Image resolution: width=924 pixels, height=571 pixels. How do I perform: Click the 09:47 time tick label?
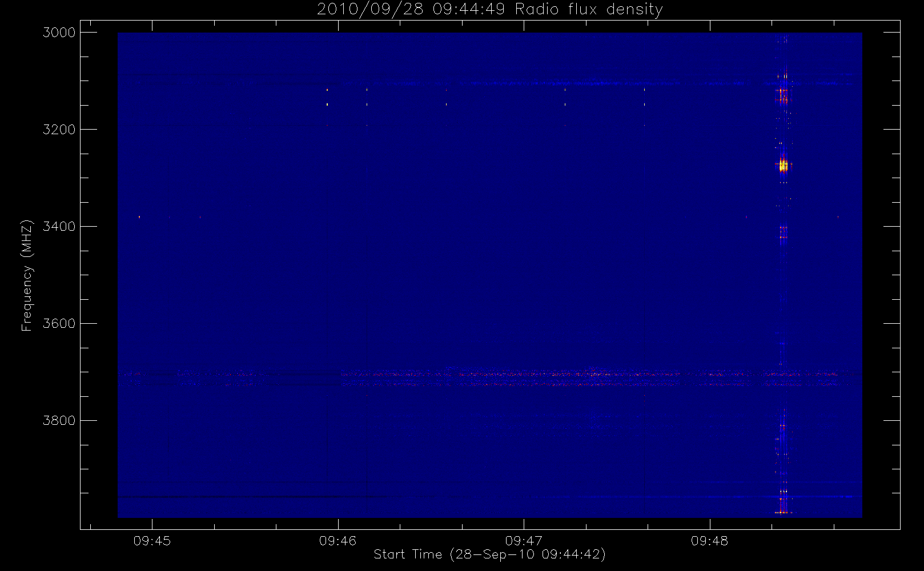point(524,541)
